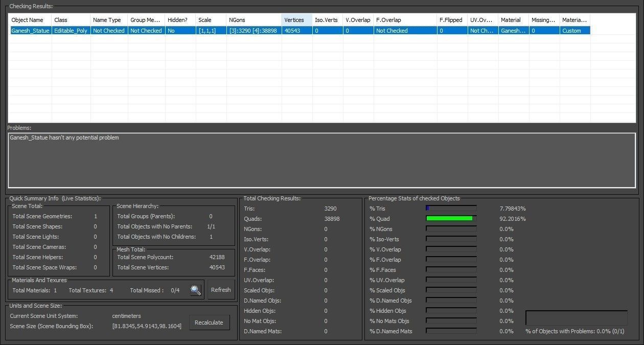The width and height of the screenshot is (644, 345).
Task: Click the Vertices column header
Action: tap(296, 20)
